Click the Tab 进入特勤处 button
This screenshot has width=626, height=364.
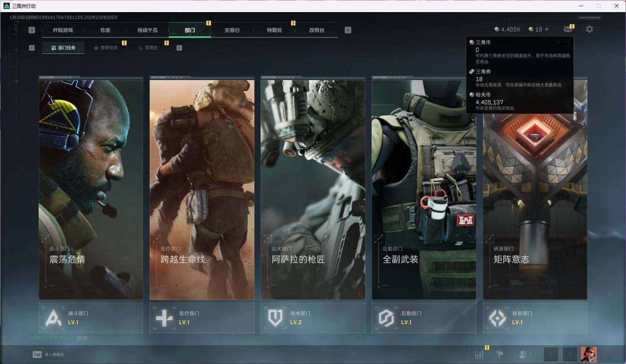pyautogui.click(x=49, y=354)
